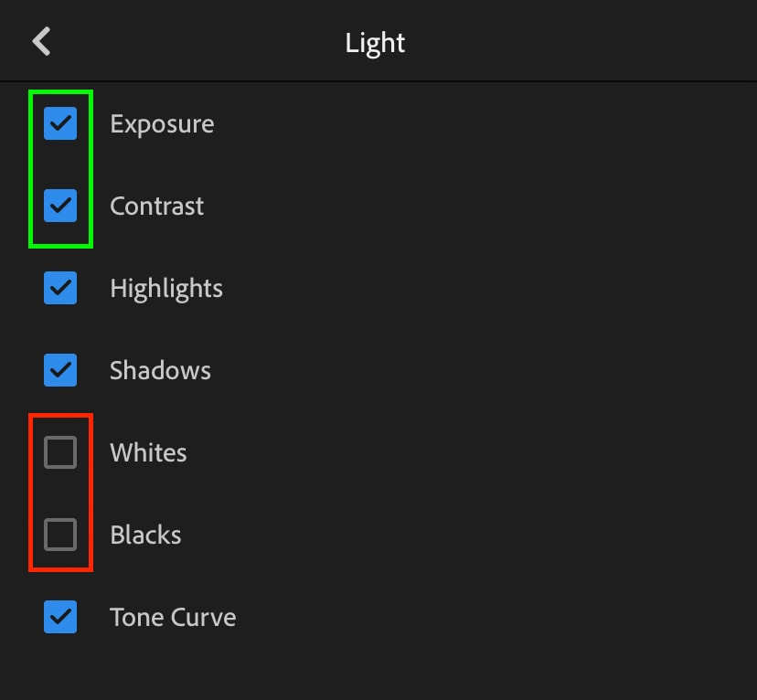The height and width of the screenshot is (700, 757).
Task: Uncheck the Exposure checkbox
Action: 60,123
